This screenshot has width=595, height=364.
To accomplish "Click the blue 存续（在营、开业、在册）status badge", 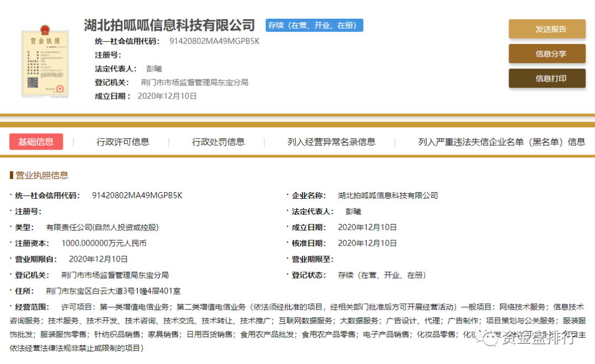I will click(x=314, y=25).
